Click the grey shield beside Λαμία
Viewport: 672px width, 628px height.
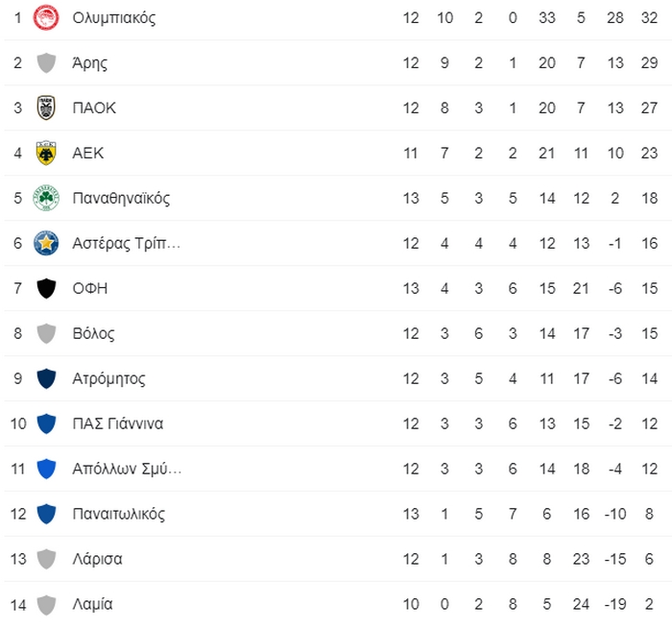point(46,604)
